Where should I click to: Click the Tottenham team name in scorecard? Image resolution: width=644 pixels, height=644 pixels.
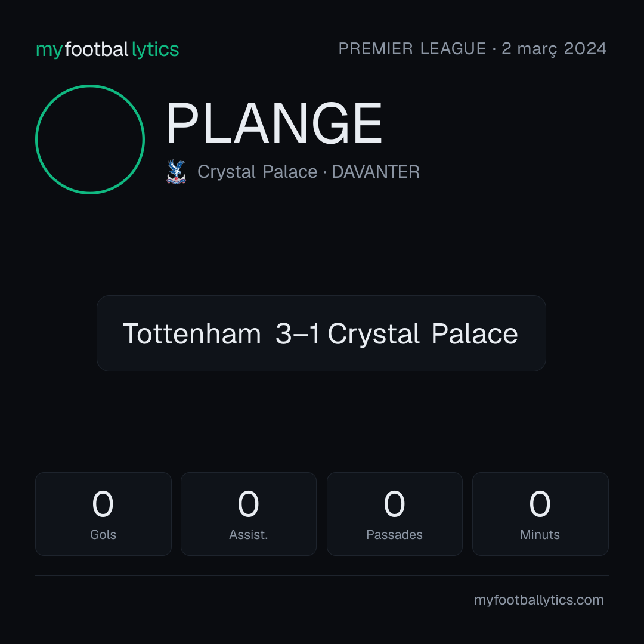(x=192, y=333)
